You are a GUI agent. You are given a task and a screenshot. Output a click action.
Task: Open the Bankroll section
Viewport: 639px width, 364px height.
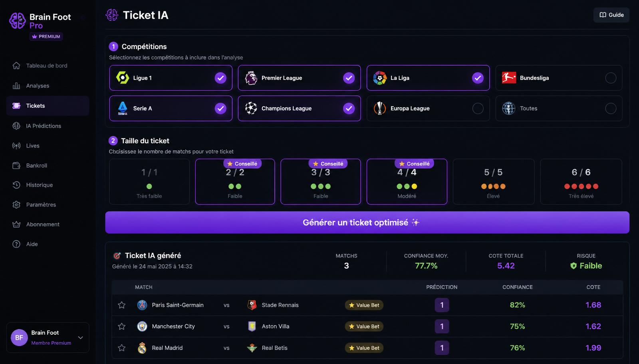tap(48, 165)
